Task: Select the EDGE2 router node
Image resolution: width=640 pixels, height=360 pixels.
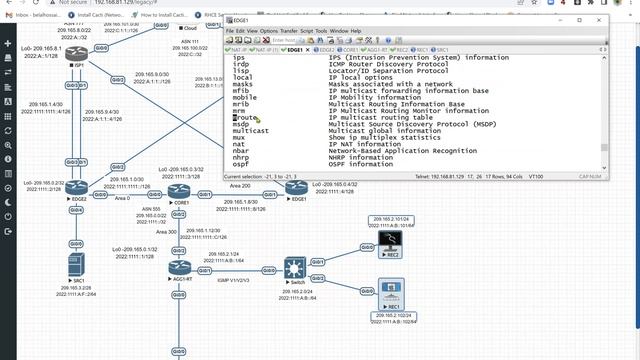Action: [x=76, y=188]
